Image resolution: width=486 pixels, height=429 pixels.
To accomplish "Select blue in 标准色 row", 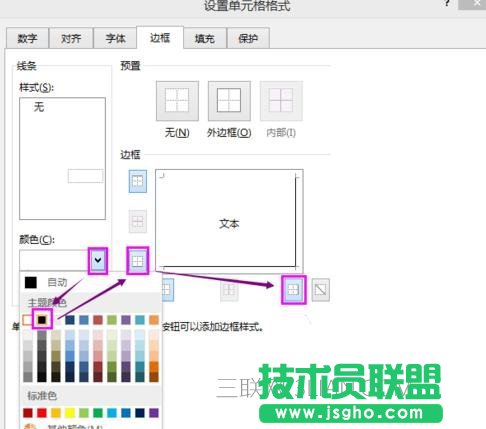I will 126,413.
